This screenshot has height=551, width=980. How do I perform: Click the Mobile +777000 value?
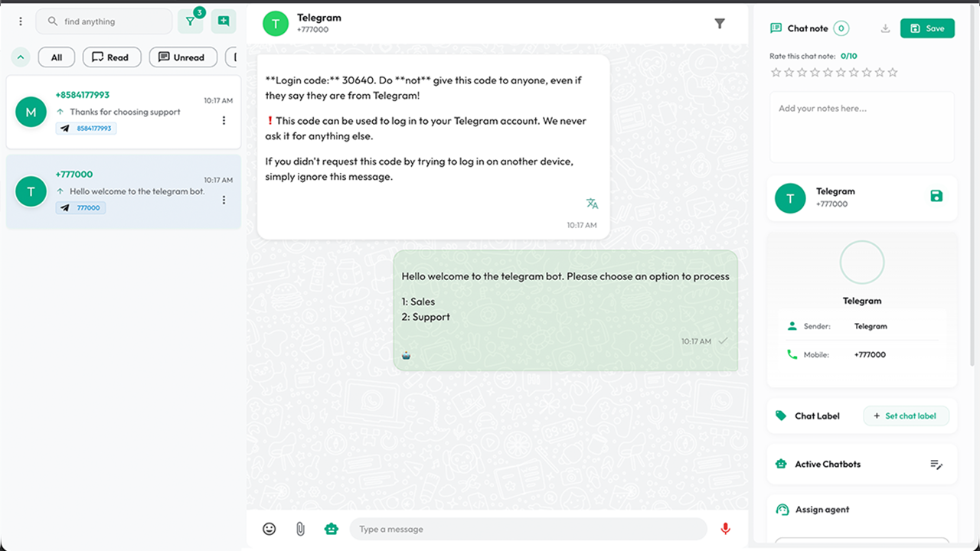click(x=870, y=355)
